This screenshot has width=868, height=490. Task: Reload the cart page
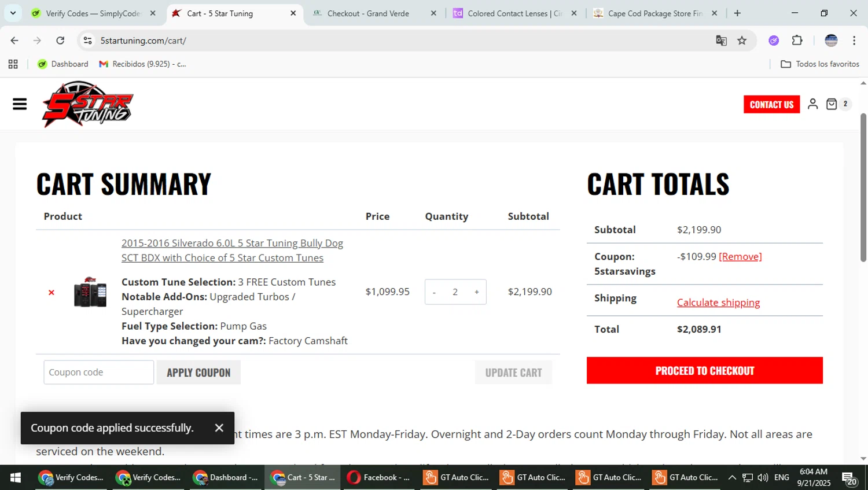[x=60, y=40]
